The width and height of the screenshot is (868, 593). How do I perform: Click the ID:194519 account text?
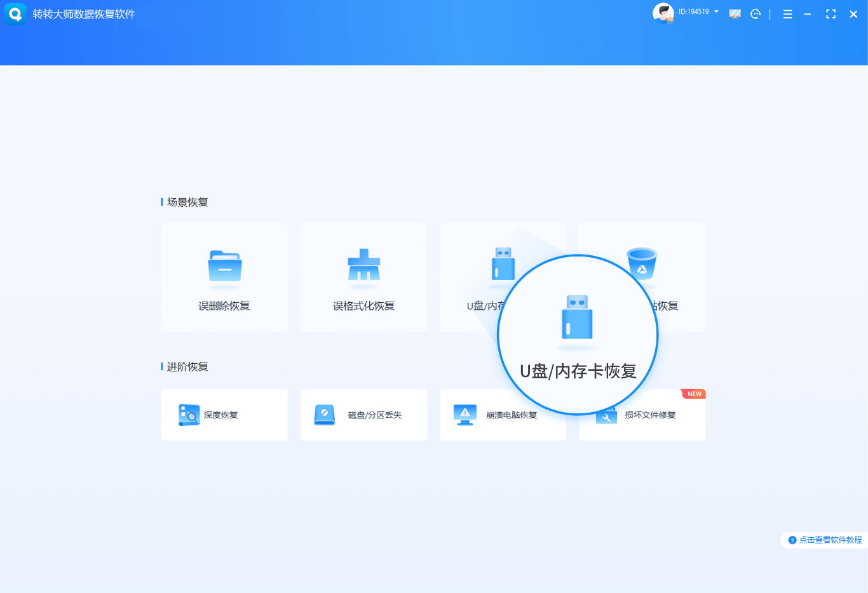693,11
